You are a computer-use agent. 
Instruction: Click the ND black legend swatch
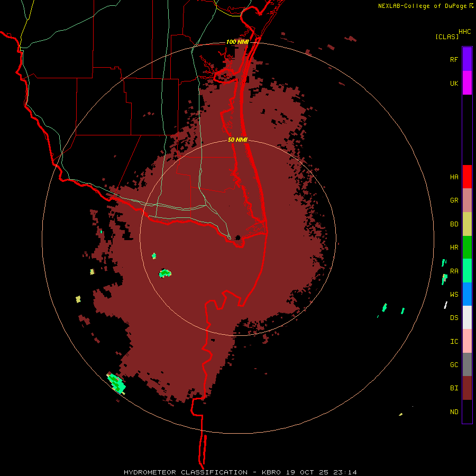[467, 411]
